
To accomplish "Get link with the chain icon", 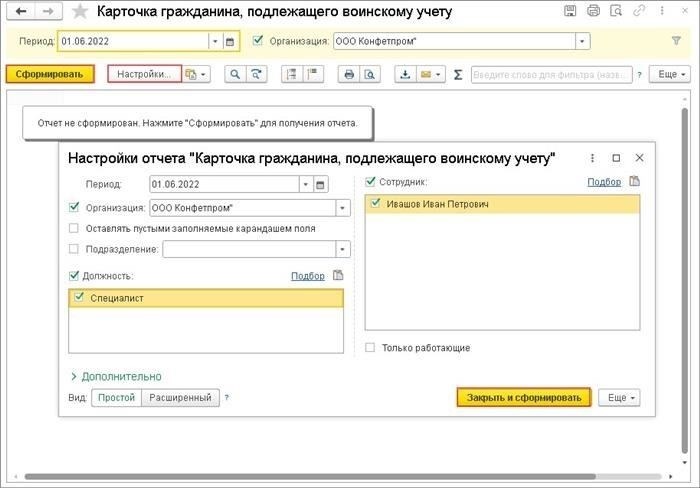I will pos(639,10).
